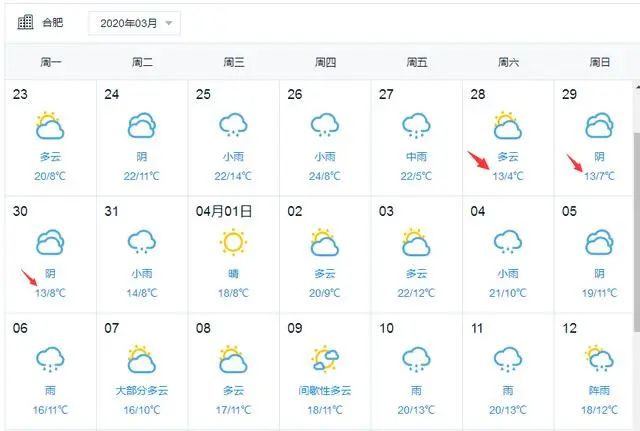Click the 14/8℃ temperature on day 31
The width and height of the screenshot is (640, 431).
(x=142, y=293)
